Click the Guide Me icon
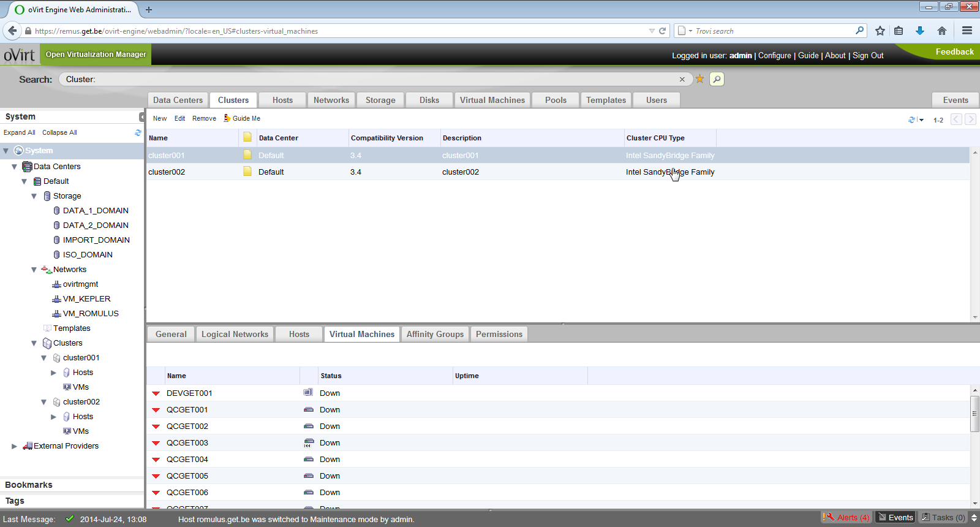The image size is (980, 527). (x=227, y=118)
